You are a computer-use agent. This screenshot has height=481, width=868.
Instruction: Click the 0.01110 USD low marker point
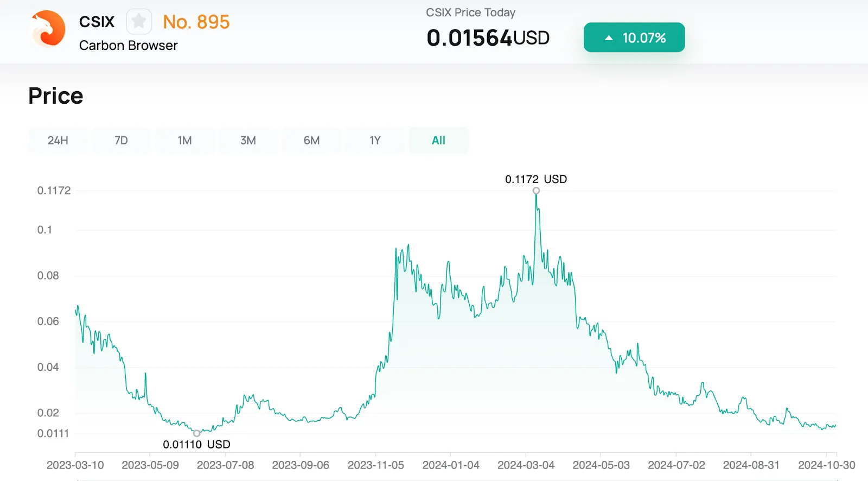(x=197, y=433)
